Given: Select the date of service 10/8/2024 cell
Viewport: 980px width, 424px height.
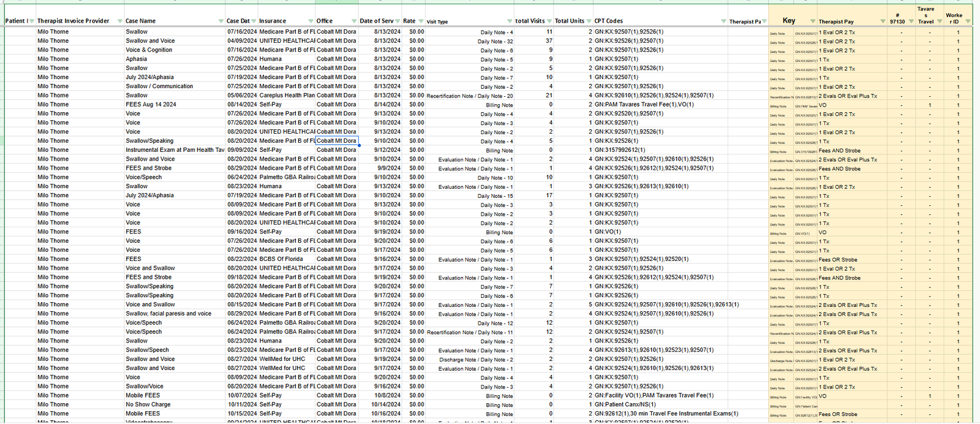Looking at the screenshot, I should click(x=380, y=396).
